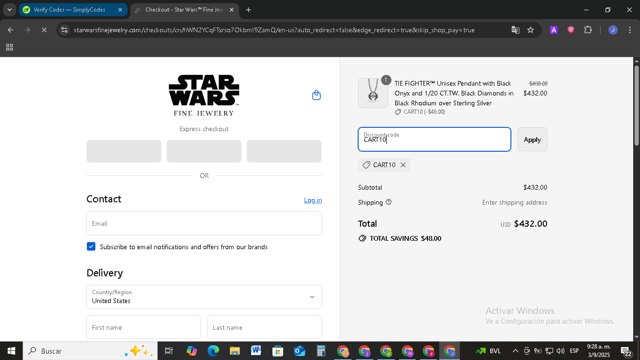The width and height of the screenshot is (640, 360).
Task: Open the notification center icon
Action: click(x=627, y=351)
